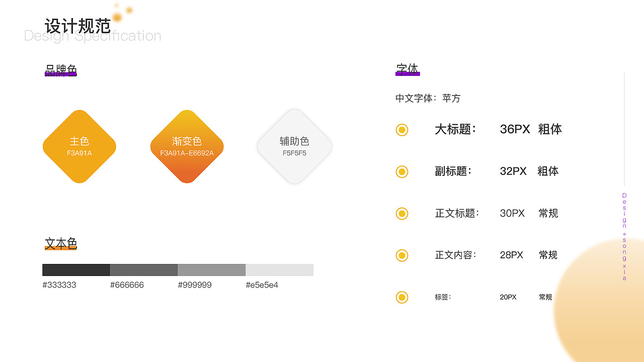The image size is (644, 362).
Task: Click the 辅助色 F5F5F5 diamond swatch
Action: [294, 146]
